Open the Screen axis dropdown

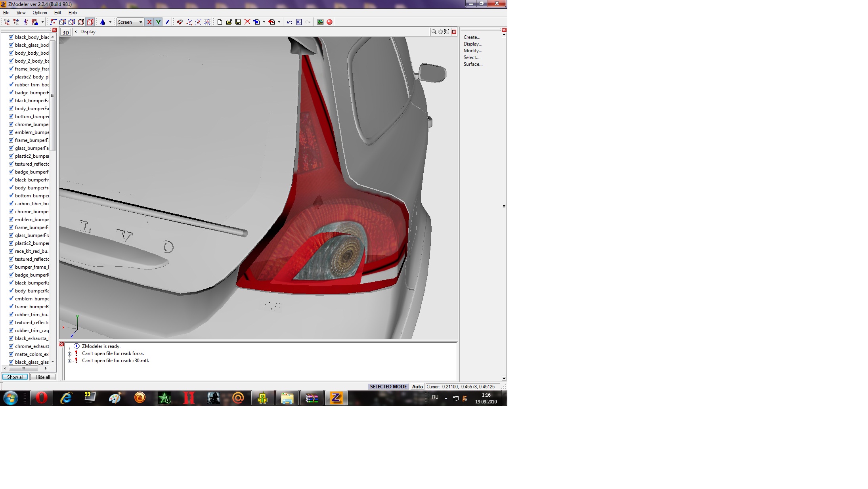[141, 22]
